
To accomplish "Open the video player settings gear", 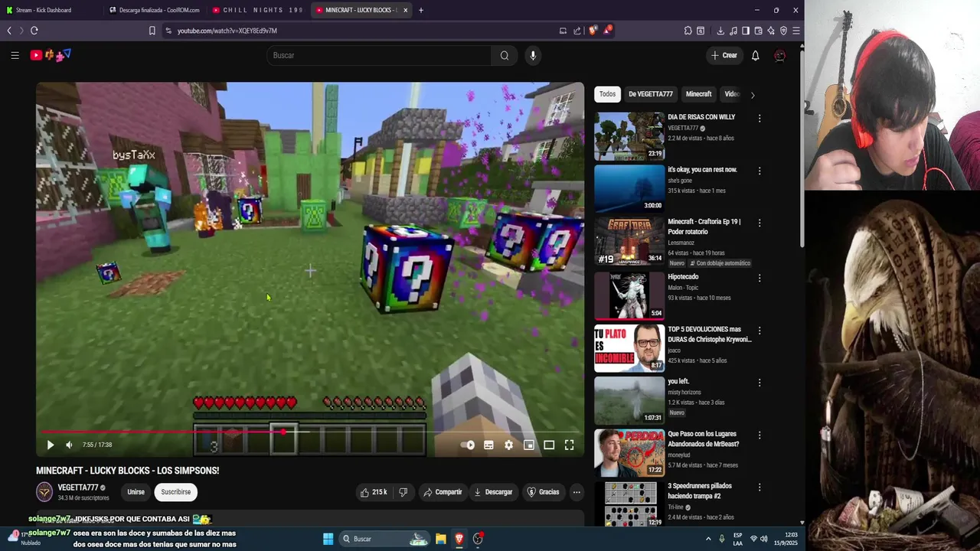I will click(x=508, y=445).
